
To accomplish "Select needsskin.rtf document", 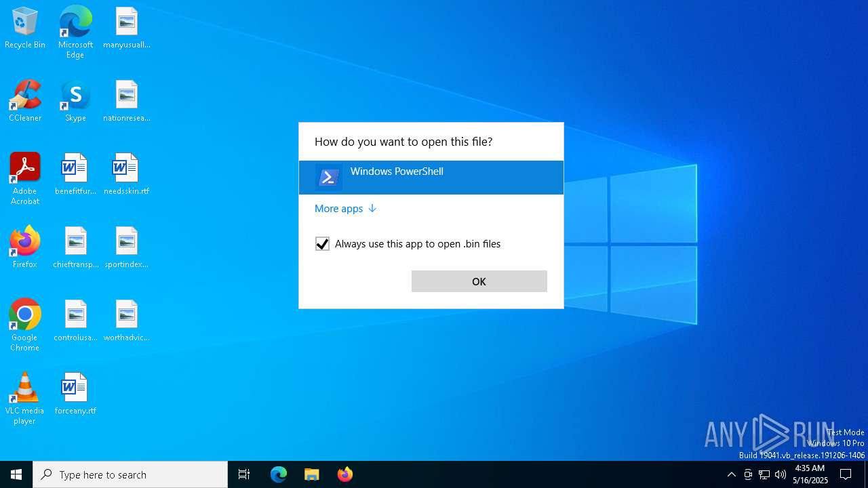I will [x=127, y=174].
